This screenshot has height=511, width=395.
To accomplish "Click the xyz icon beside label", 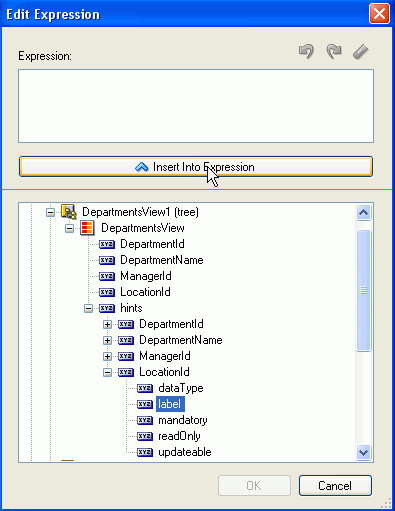I will 145,404.
